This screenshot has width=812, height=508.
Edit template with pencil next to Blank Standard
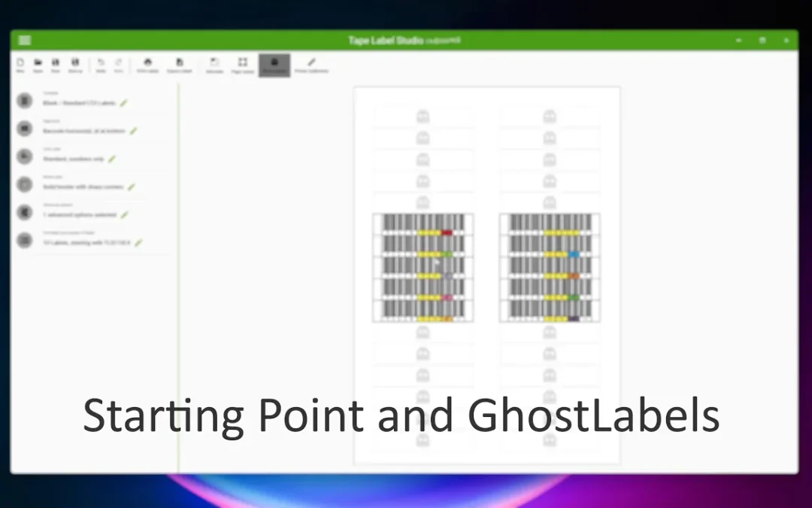124,103
